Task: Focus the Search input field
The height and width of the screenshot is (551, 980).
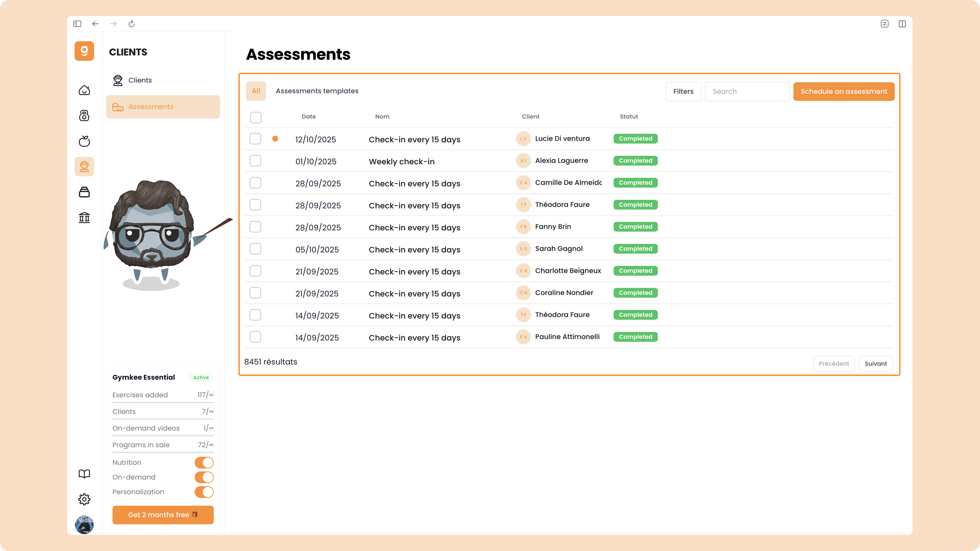Action: pos(747,92)
